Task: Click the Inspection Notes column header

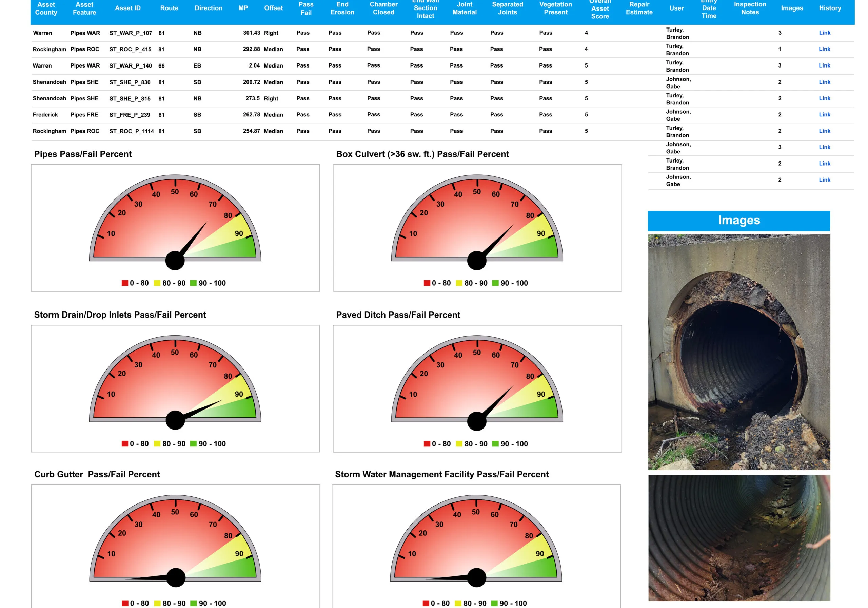Action: (750, 8)
